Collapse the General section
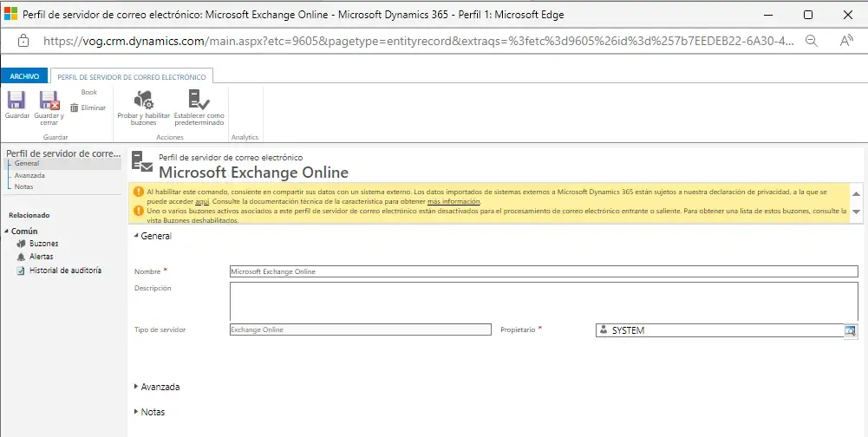 click(135, 236)
